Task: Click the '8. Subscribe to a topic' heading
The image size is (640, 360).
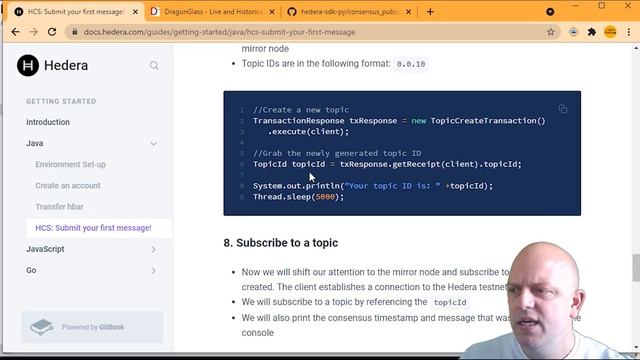Action: pyautogui.click(x=281, y=243)
